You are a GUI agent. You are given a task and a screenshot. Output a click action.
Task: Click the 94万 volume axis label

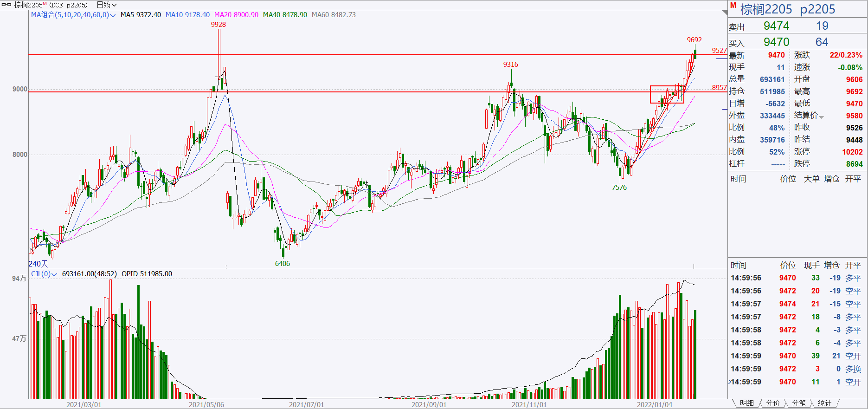19,279
